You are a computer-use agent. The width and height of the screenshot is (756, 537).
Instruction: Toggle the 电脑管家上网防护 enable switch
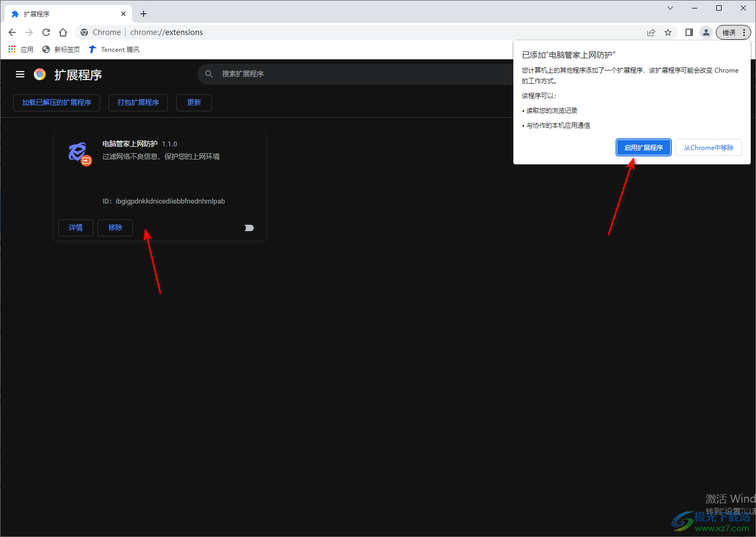[x=249, y=228]
